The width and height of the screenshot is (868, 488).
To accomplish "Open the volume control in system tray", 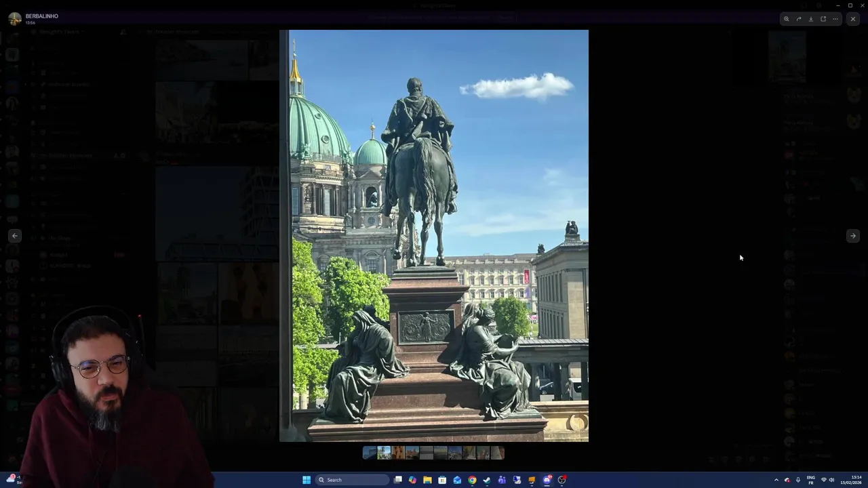I will click(832, 480).
